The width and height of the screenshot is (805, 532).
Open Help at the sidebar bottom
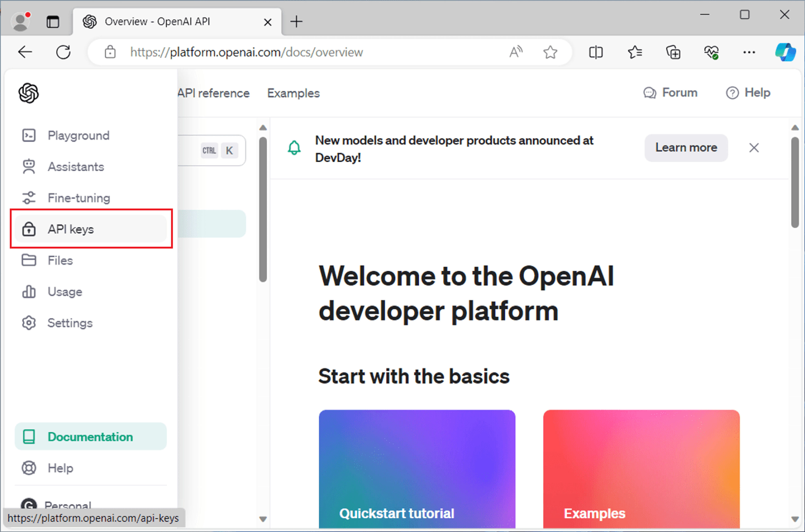(x=91, y=468)
